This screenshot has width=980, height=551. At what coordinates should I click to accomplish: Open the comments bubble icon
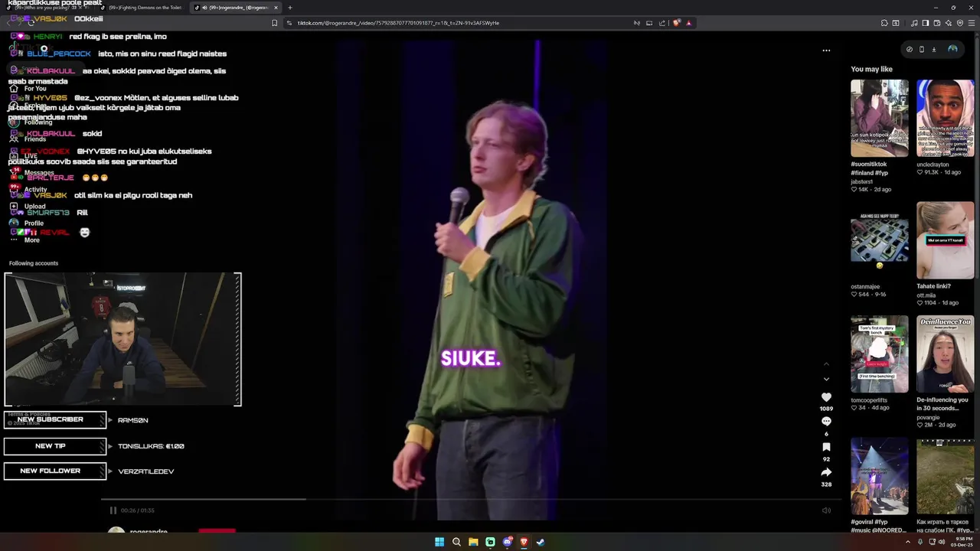pyautogui.click(x=826, y=422)
